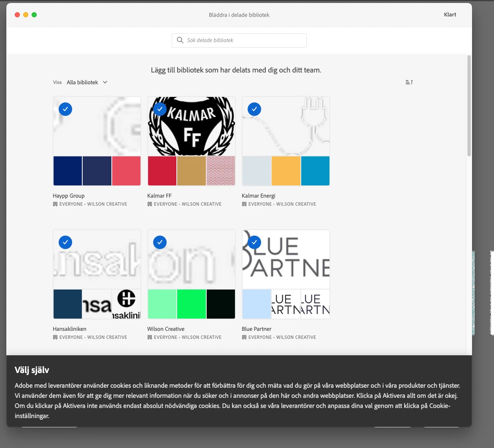
Task: Open the Kalmar FF logo thumbnail
Action: click(x=191, y=126)
